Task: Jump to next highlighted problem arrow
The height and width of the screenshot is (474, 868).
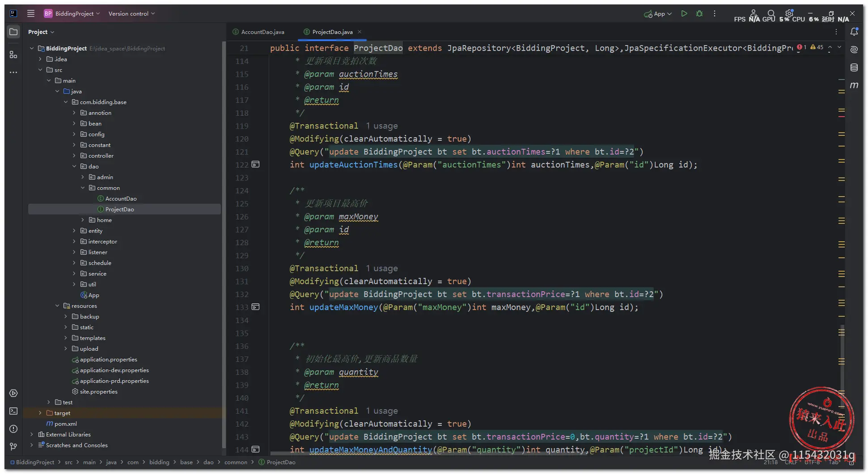Action: click(x=839, y=47)
